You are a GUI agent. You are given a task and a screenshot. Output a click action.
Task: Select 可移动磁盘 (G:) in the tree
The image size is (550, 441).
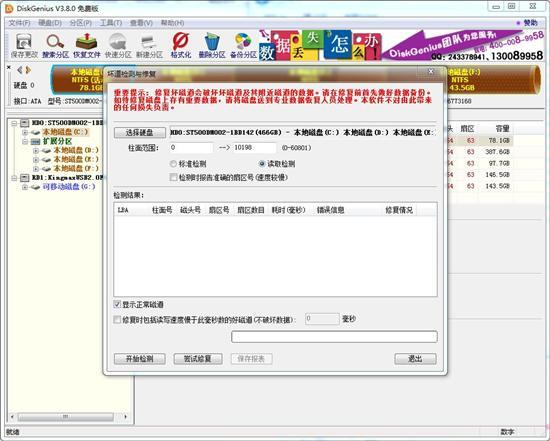coord(69,187)
